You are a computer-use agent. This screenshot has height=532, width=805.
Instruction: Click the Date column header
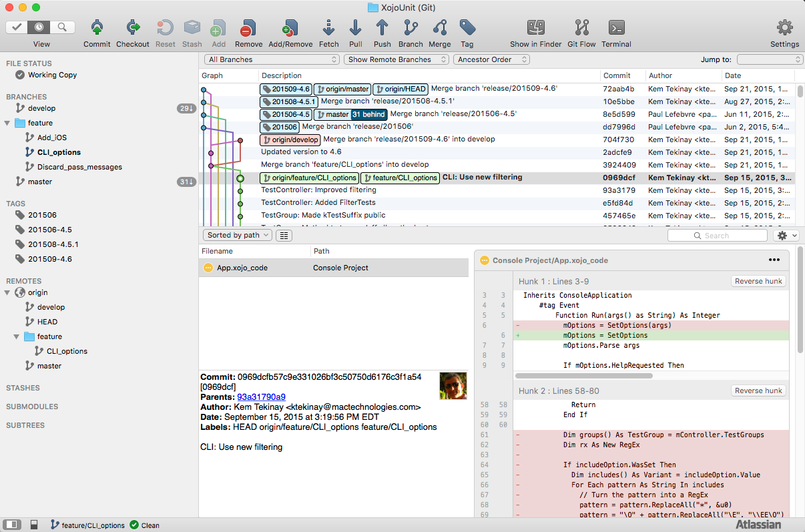coord(758,75)
